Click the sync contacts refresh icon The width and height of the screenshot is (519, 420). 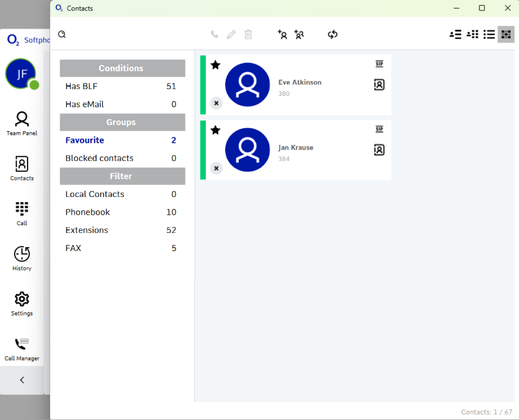[332, 34]
